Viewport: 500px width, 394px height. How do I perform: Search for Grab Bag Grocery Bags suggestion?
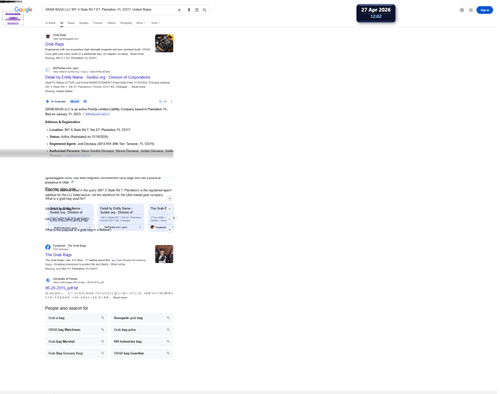pyautogui.click(x=76, y=353)
